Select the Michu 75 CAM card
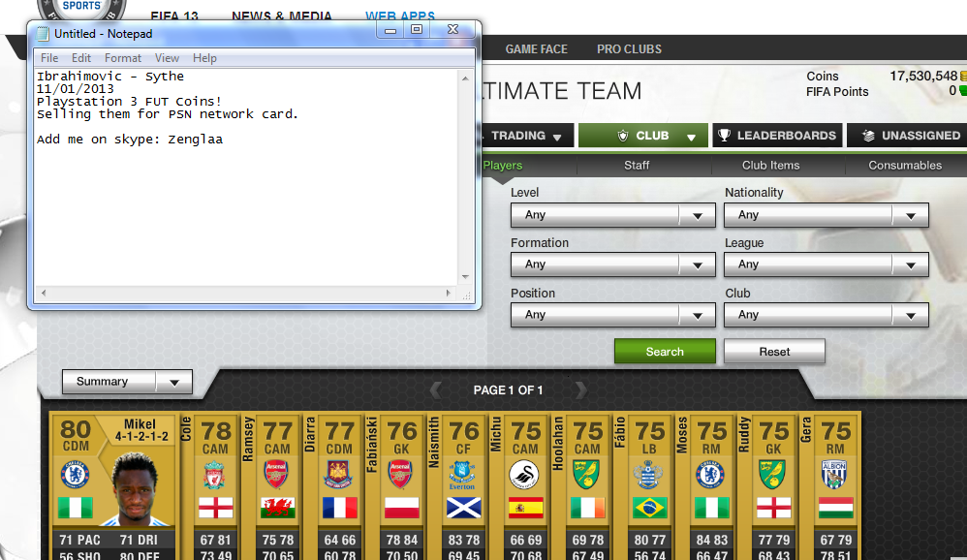967x560 pixels. point(519,487)
